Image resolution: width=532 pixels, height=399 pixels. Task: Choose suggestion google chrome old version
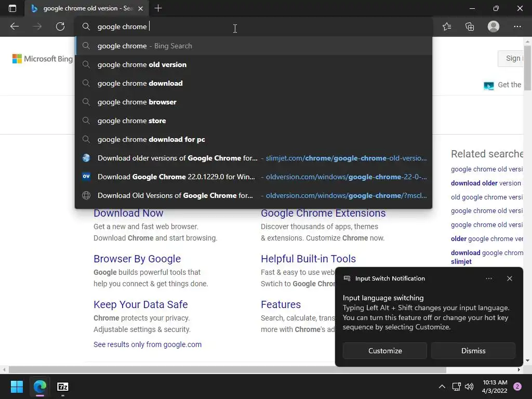click(254, 64)
